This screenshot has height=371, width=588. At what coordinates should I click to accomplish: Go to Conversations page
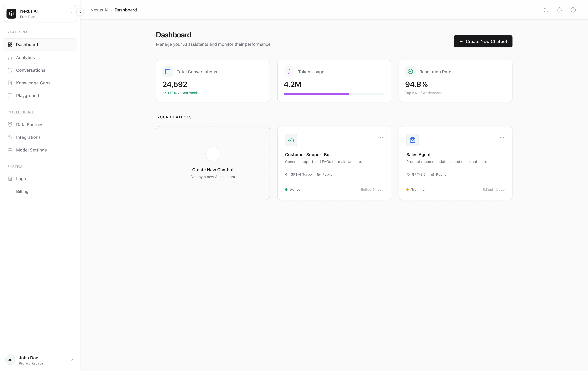[x=40, y=70]
